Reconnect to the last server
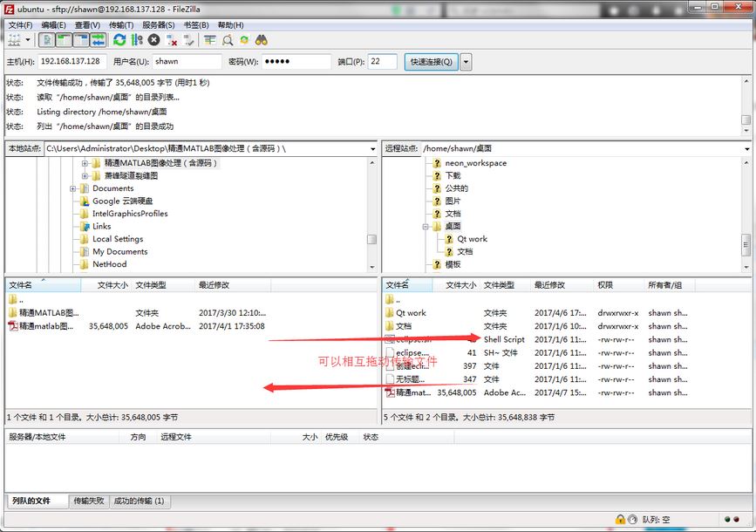756x532 pixels. point(188,40)
